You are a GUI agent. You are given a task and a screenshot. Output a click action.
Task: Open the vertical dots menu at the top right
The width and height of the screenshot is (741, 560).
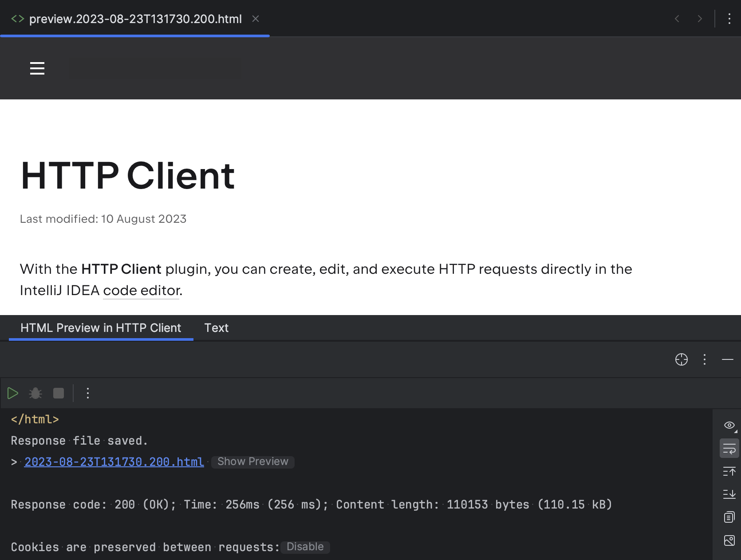(729, 19)
